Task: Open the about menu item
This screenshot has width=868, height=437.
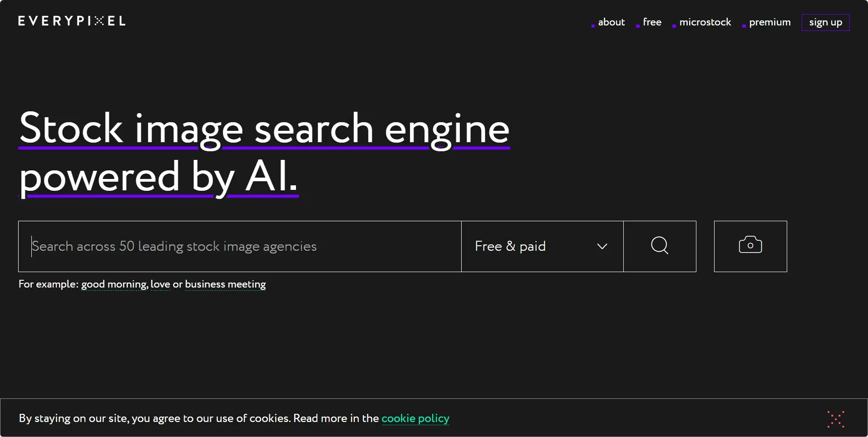Action: [x=612, y=22]
